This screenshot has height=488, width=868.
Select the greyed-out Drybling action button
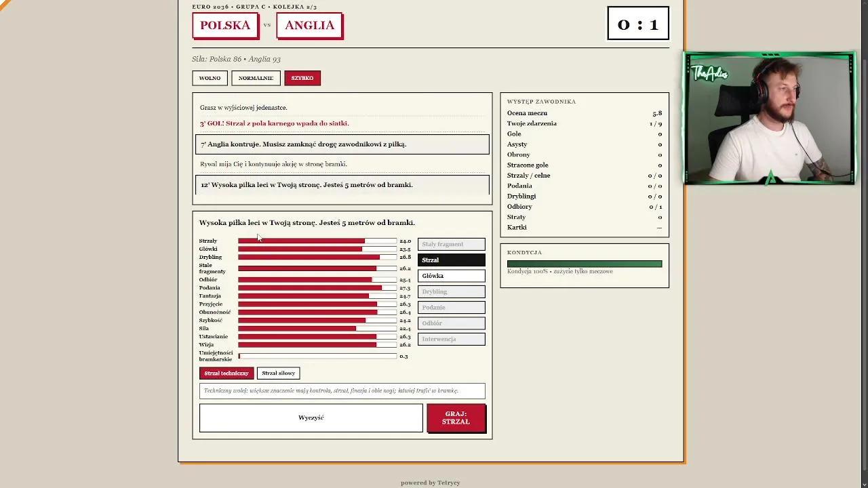tap(451, 291)
